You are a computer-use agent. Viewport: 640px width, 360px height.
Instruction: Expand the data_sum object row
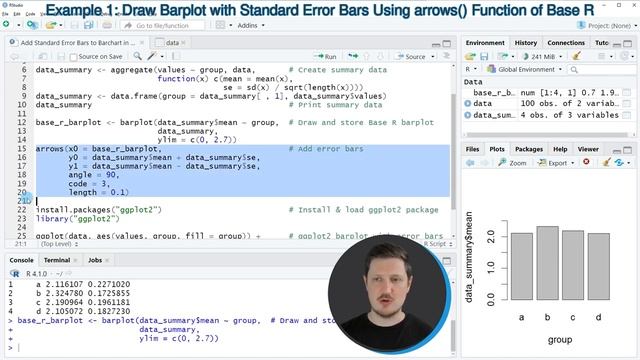click(468, 115)
